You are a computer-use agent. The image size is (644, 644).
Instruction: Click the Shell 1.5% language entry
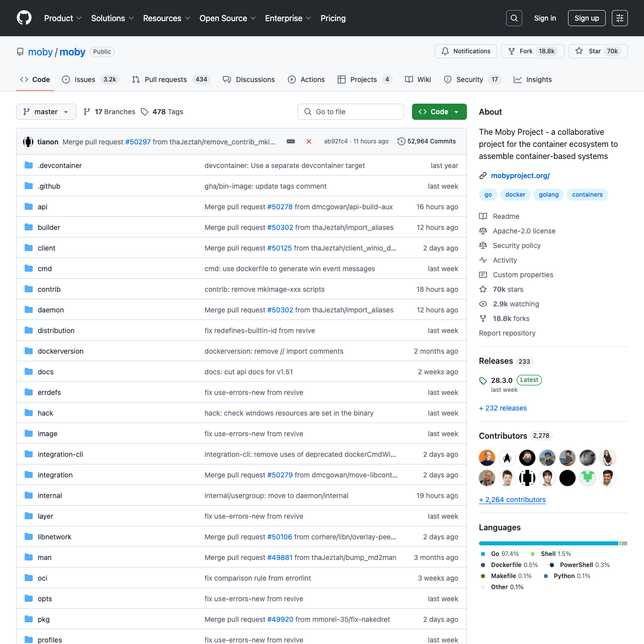coord(550,554)
